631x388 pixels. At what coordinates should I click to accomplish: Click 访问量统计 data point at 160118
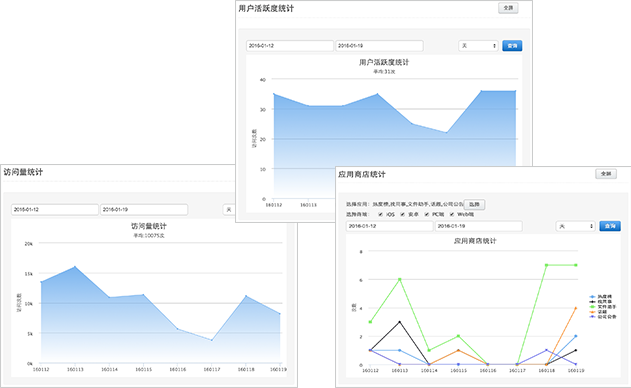246,296
